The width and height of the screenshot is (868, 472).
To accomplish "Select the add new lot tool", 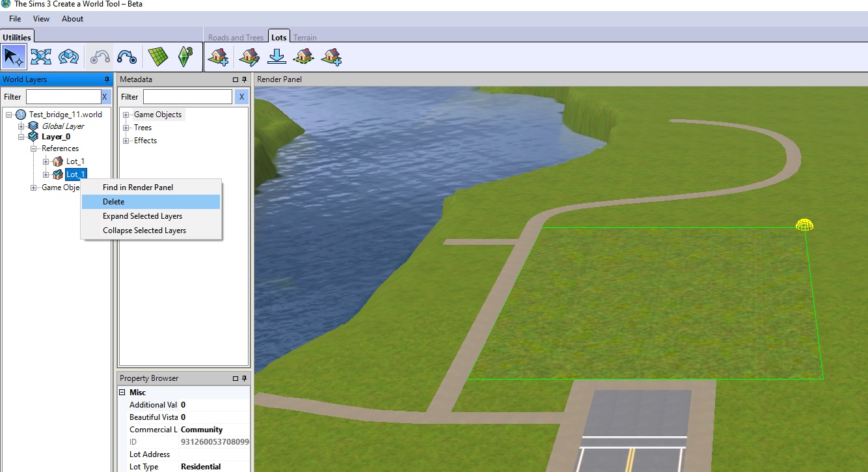I will 218,57.
